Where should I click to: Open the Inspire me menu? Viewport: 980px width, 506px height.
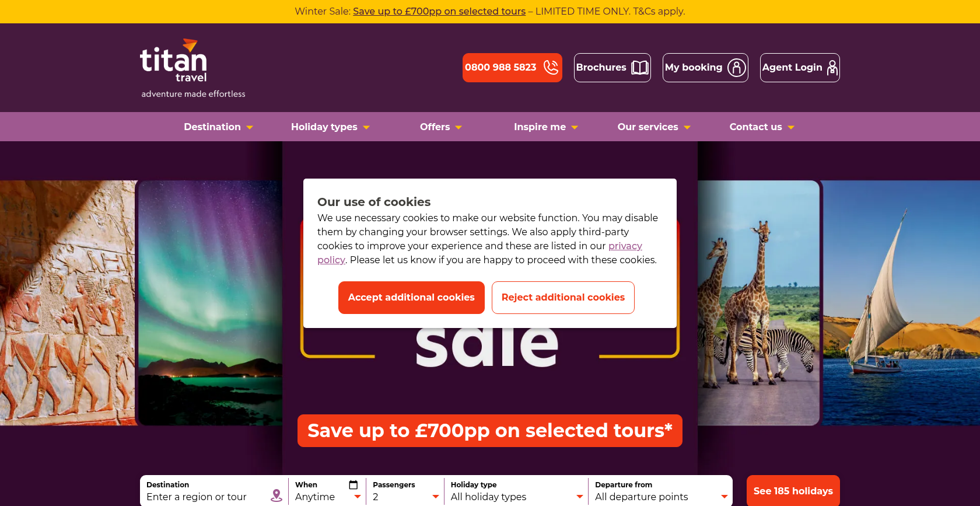pos(545,127)
